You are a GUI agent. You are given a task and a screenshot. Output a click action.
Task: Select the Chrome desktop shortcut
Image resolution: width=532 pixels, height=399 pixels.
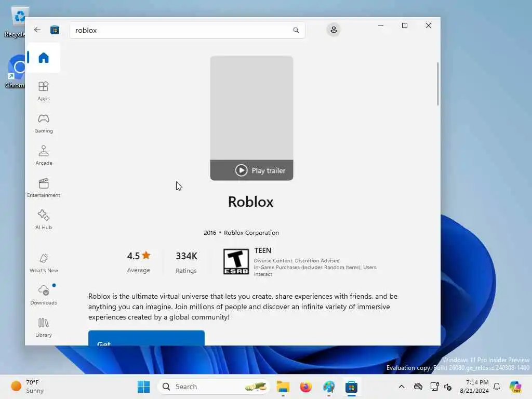tap(15, 72)
